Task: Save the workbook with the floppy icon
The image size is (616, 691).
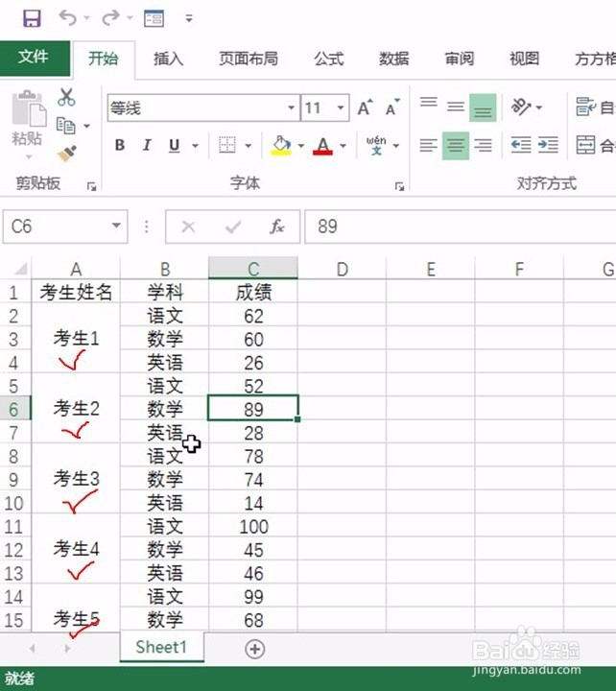Action: (x=32, y=18)
